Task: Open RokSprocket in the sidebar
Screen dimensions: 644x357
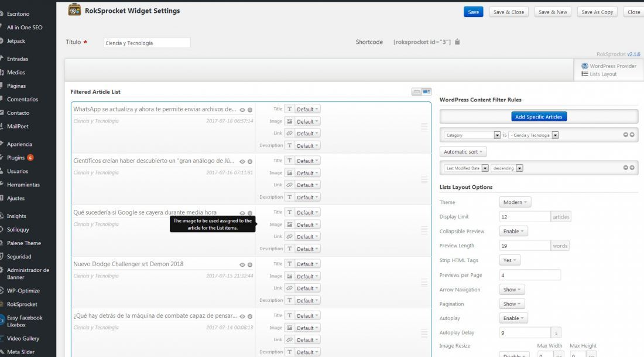Action: pos(22,304)
